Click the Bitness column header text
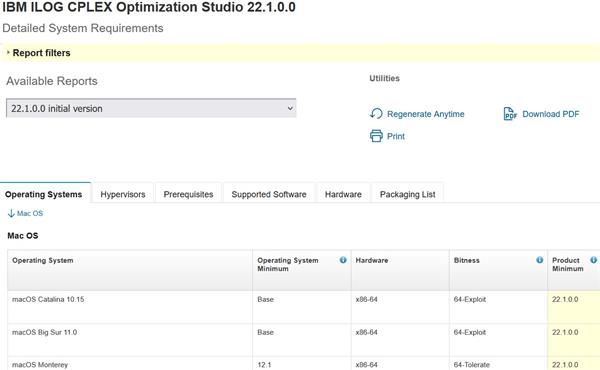 coord(466,260)
